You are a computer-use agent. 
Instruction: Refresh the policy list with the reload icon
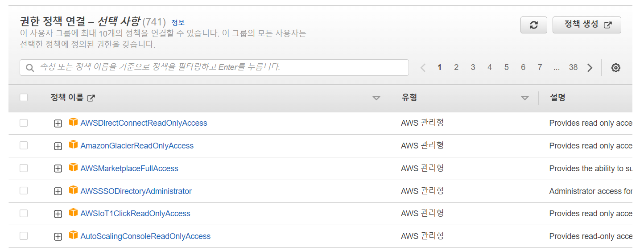tap(533, 25)
